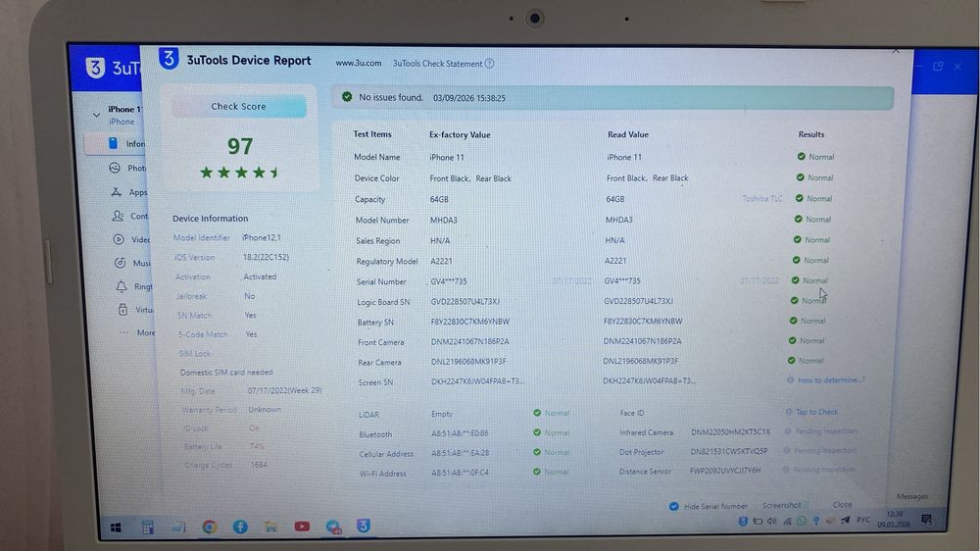980x551 pixels.
Task: Open the Facebook icon on taskbar
Action: pyautogui.click(x=240, y=527)
